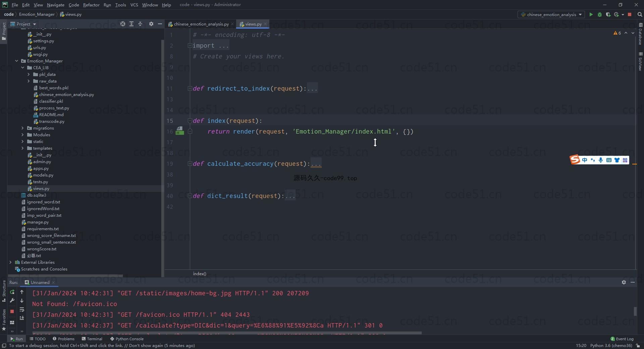Open Project panel settings gear
644x349 pixels.
coord(151,24)
